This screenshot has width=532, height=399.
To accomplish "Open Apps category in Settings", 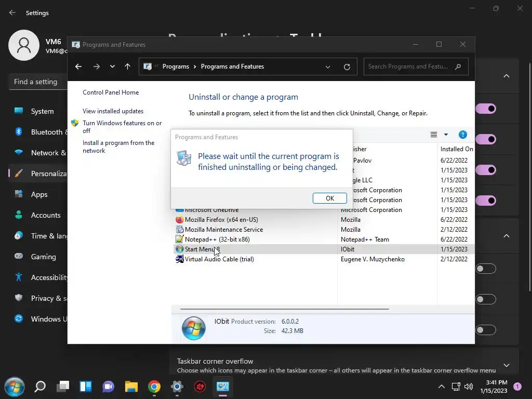I will tap(38, 194).
